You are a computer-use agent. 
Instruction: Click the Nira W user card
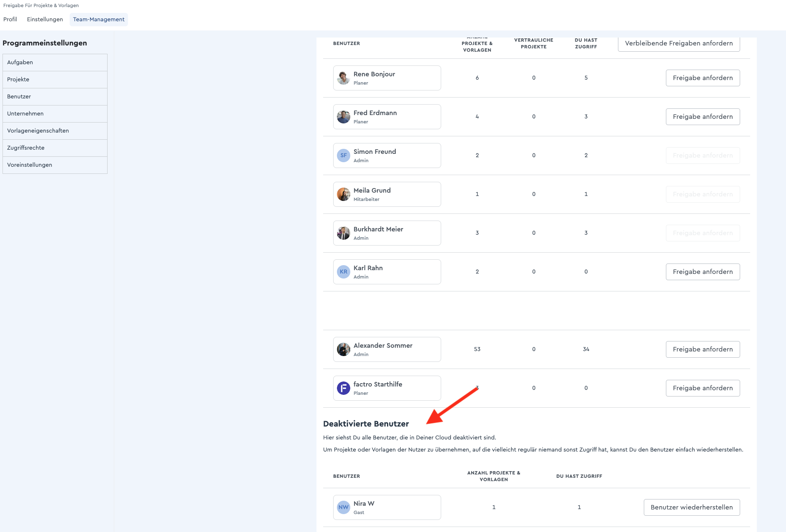387,507
